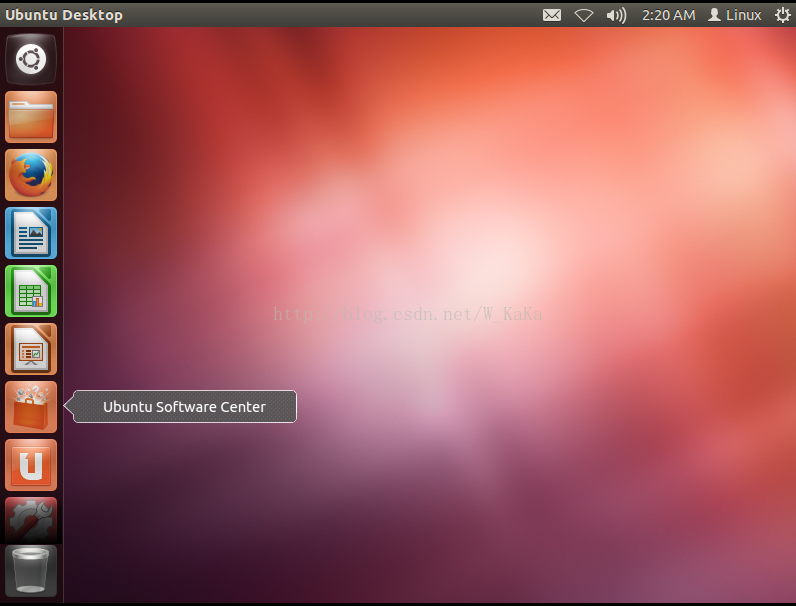Launch LibreOffice Writer
The height and width of the screenshot is (606, 796).
tap(31, 233)
